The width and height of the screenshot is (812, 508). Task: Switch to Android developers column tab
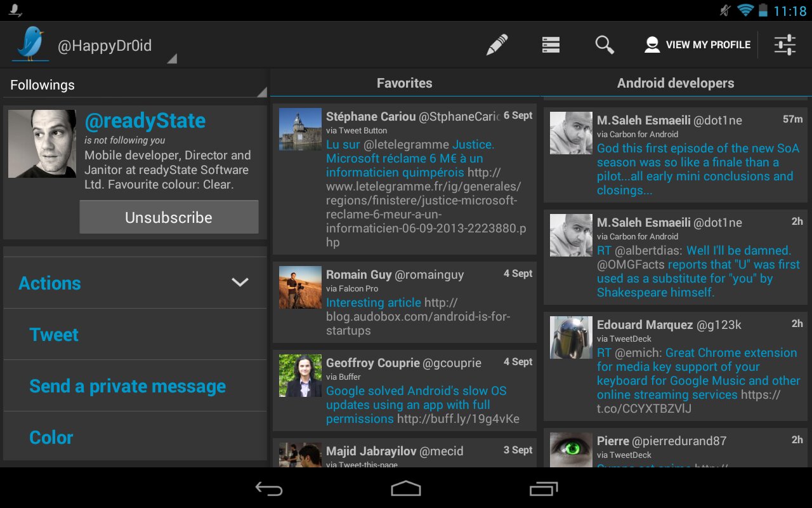676,83
